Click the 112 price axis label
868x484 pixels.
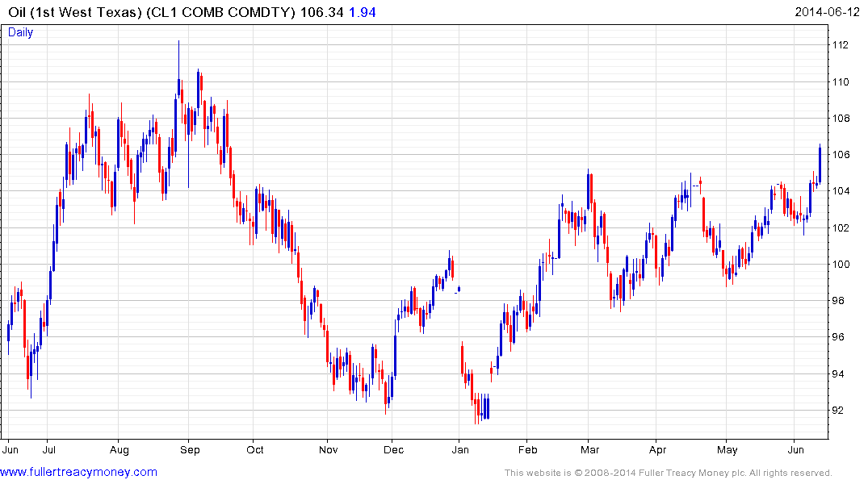[841, 45]
